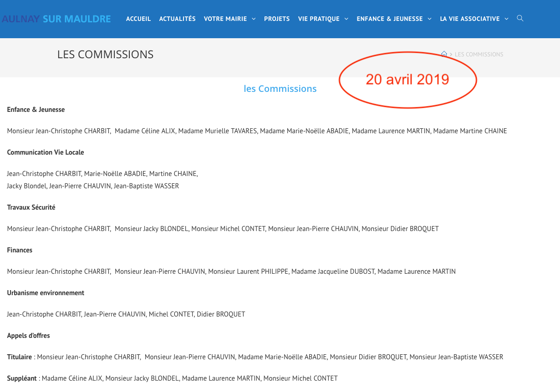Go to the Accueil menu item
The height and width of the screenshot is (392, 560).
pos(138,19)
